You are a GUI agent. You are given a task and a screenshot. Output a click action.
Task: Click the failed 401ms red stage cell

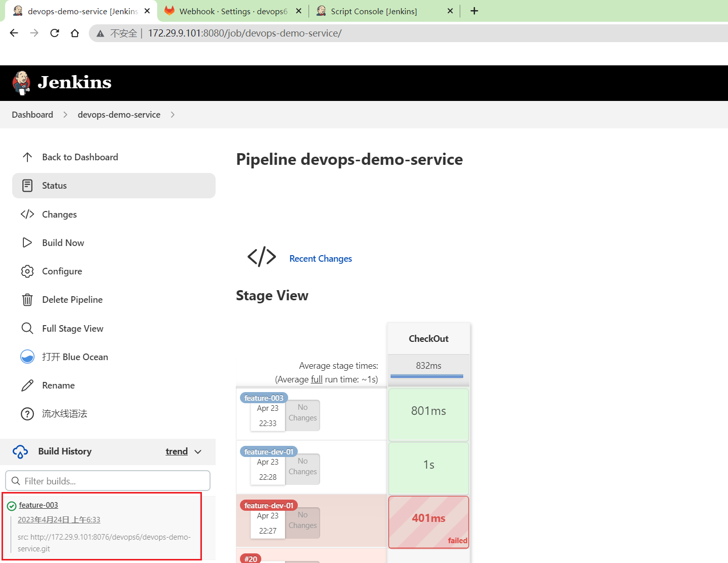[x=429, y=522]
